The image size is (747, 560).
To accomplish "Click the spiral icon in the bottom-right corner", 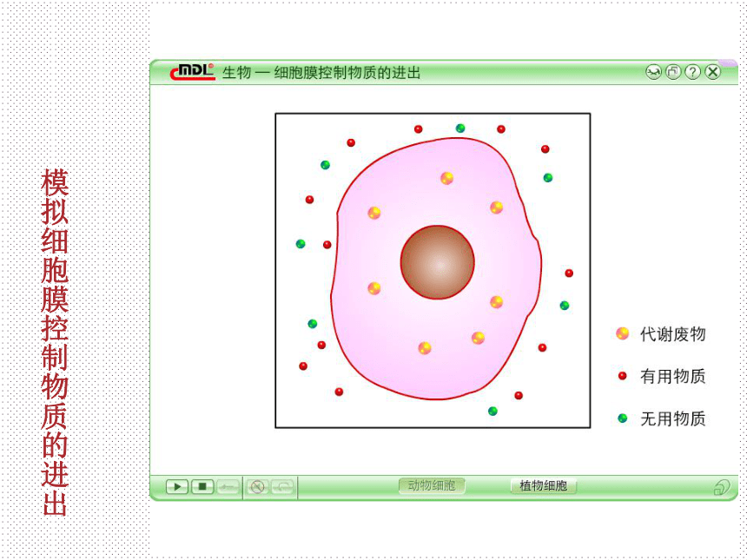I will [722, 487].
